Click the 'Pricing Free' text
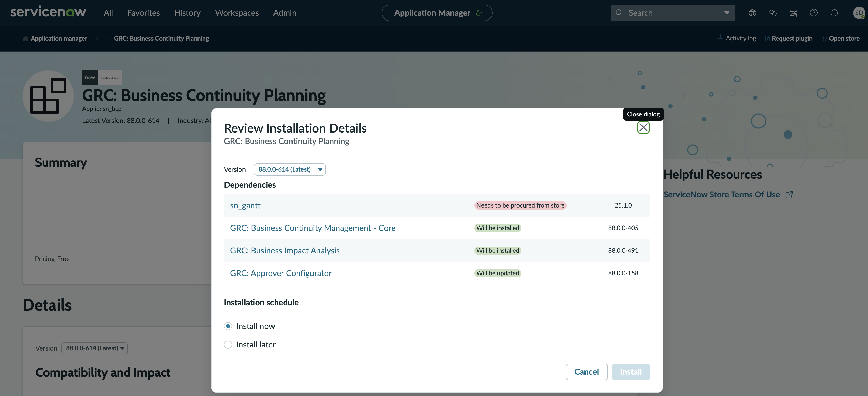The image size is (868, 396). (x=52, y=259)
